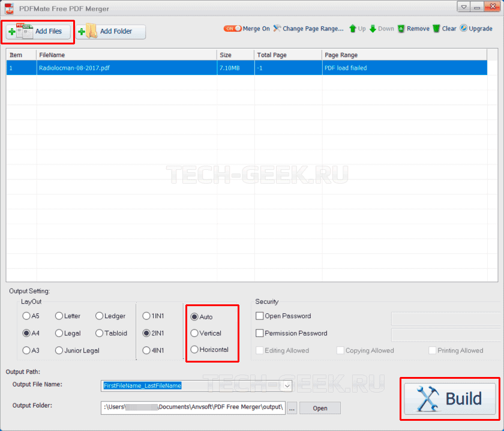Click the Output File Name text field
The image size is (504, 431).
tap(192, 385)
